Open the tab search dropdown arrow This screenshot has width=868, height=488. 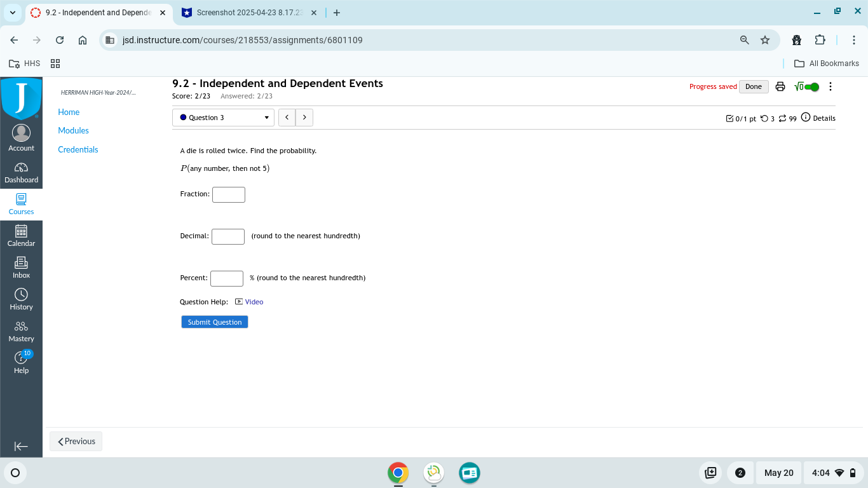tap(13, 13)
